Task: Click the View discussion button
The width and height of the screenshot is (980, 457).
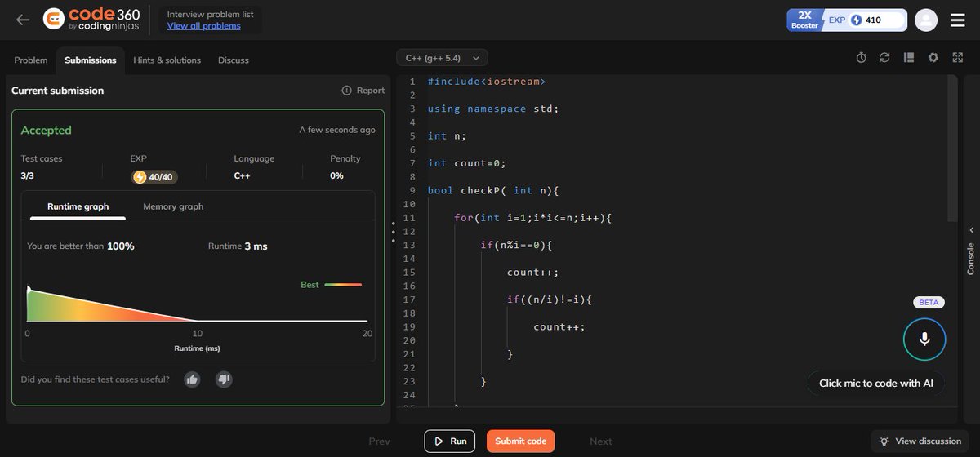Action: click(x=920, y=441)
